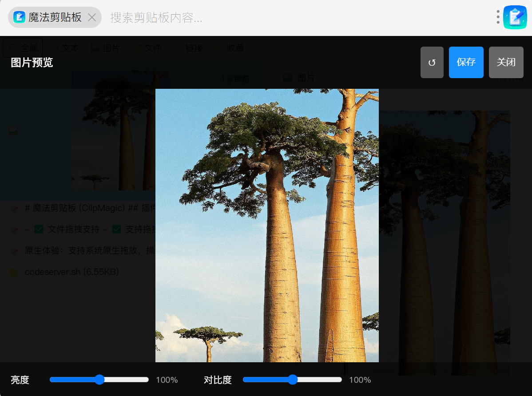Adjust the 亮度 brightness slider
Viewport: 532px width, 396px height.
[x=99, y=380]
